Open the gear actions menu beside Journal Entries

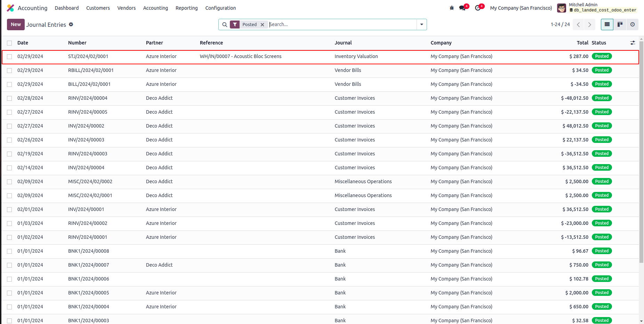71,24
